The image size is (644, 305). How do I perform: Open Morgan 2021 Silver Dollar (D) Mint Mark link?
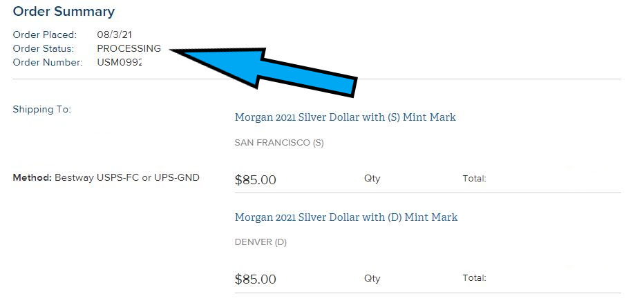click(x=345, y=217)
